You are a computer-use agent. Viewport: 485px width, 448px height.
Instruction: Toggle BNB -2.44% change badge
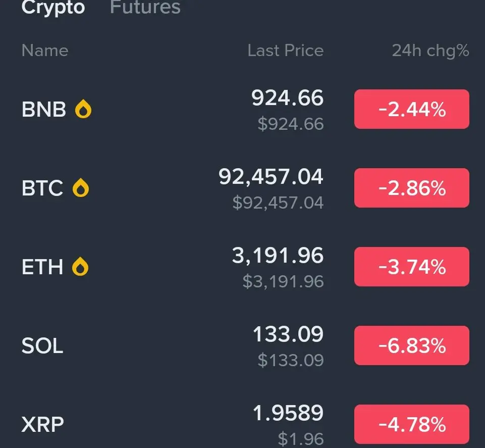pyautogui.click(x=412, y=109)
